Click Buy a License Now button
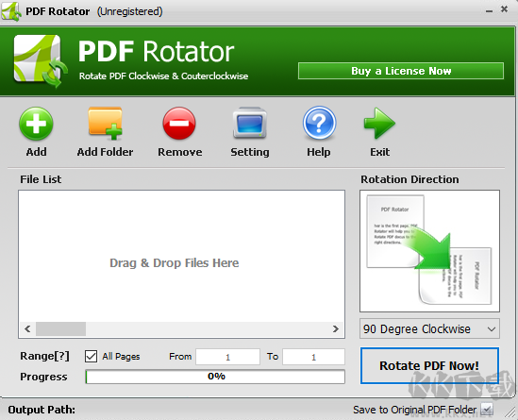Screen dimensions: 518x420 click(401, 71)
